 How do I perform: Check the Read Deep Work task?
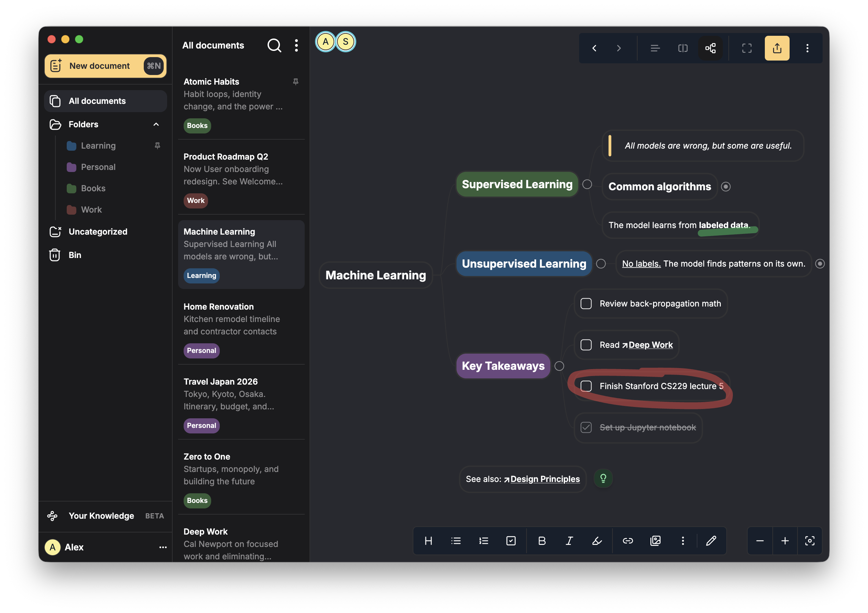click(x=586, y=345)
